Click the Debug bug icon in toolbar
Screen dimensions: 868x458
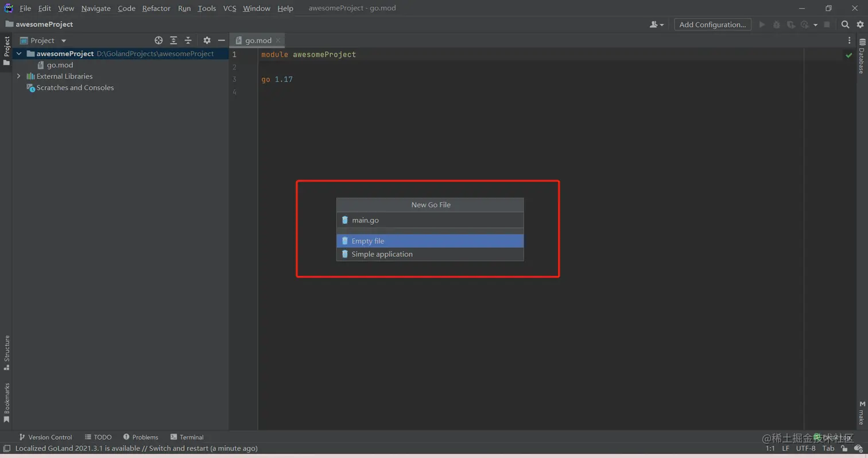point(777,25)
